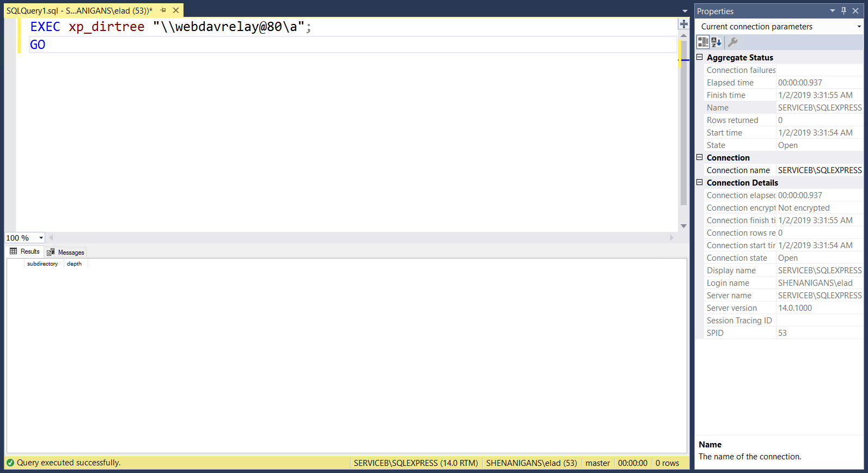
Task: Switch to the Messages tab
Action: [65, 252]
